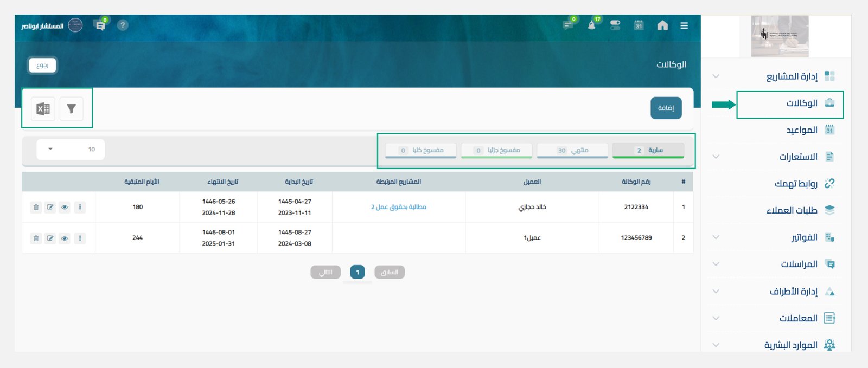The height and width of the screenshot is (368, 868).
Task: Expand إدارة الأطراف chevron in sidebar
Action: pos(716,292)
